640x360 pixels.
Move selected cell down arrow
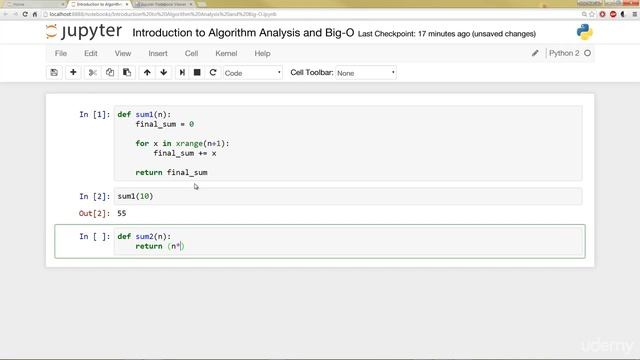164,73
